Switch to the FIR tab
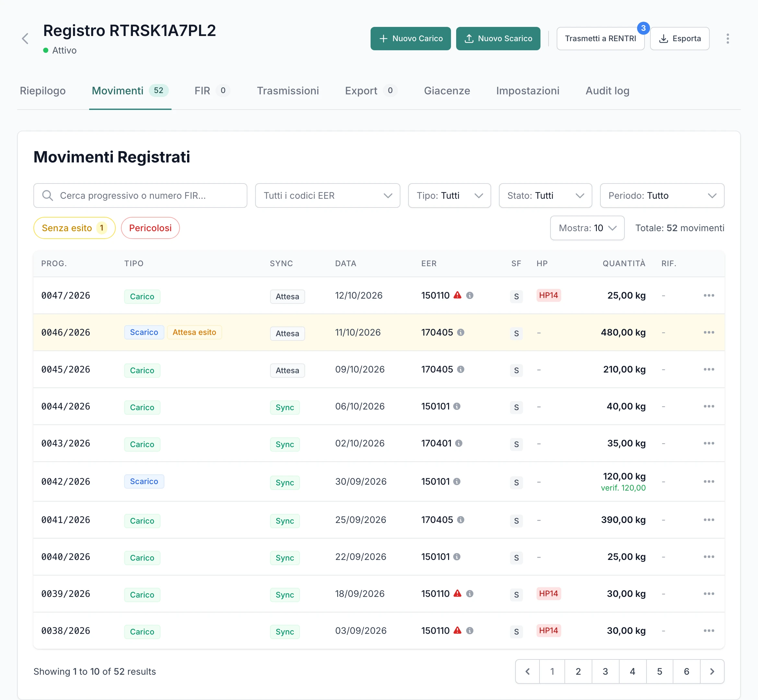The image size is (758, 700). click(212, 91)
